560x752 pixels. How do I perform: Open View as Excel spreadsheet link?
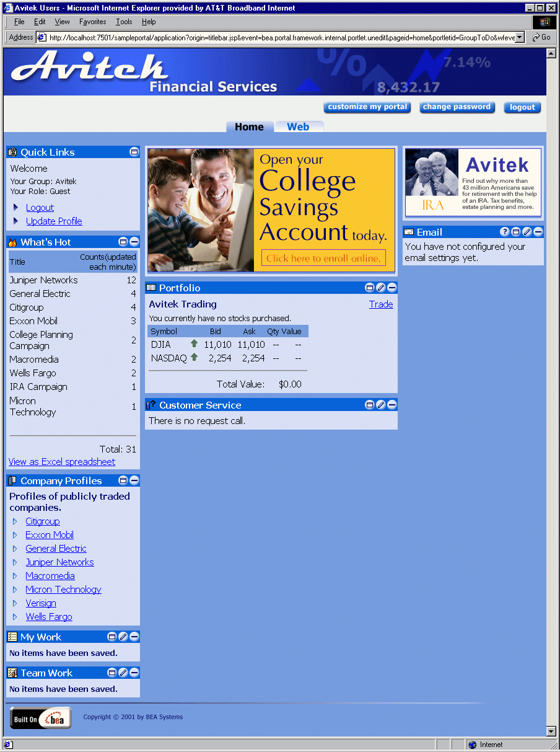point(62,462)
